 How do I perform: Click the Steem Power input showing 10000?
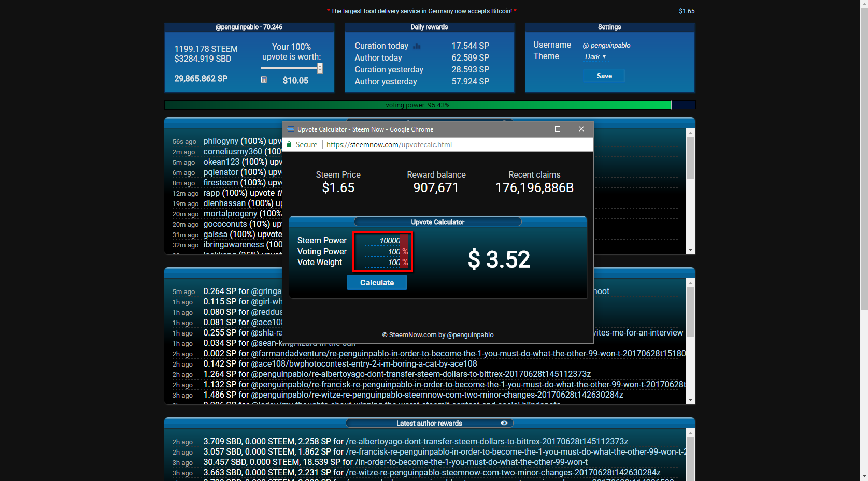coord(382,240)
